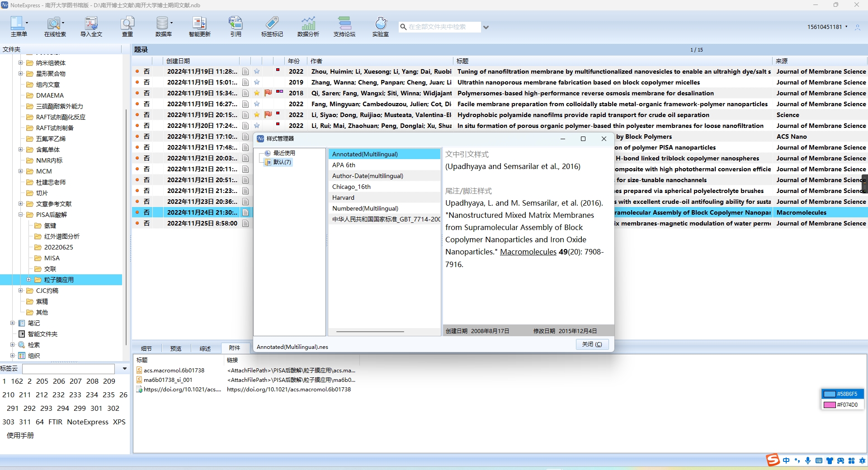Click attachment icon in 11:28 record row
Viewport: 868px width, 470px height.
(245, 71)
